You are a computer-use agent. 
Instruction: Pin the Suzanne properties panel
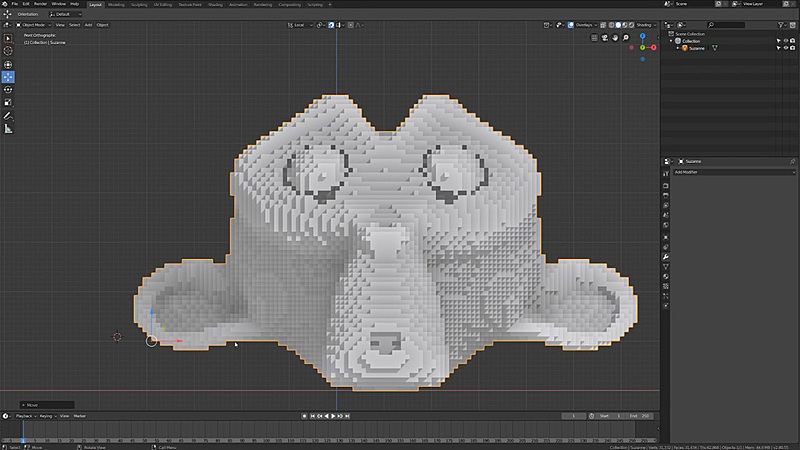(x=792, y=161)
